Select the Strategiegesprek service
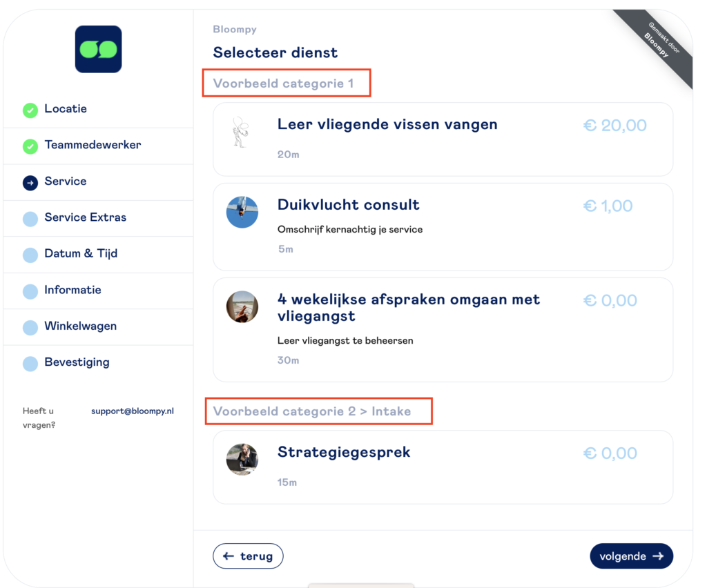The width and height of the screenshot is (707, 588). (x=344, y=453)
